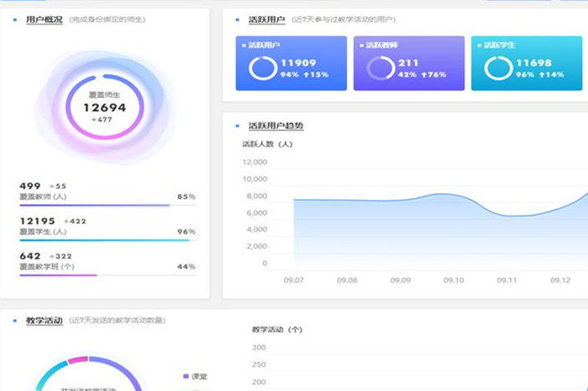Click the 09.07 date on trend chart
Viewport: 588px width, 391px height.
pyautogui.click(x=293, y=280)
